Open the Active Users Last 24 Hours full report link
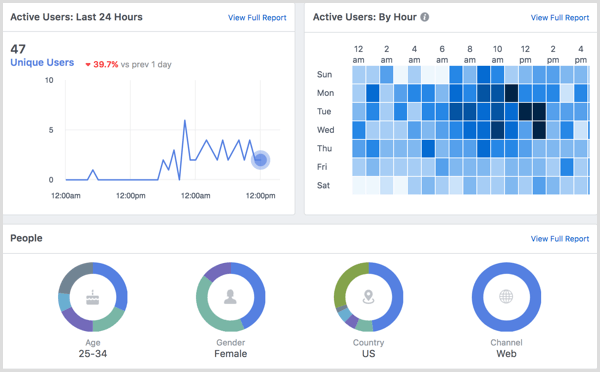 pos(257,18)
